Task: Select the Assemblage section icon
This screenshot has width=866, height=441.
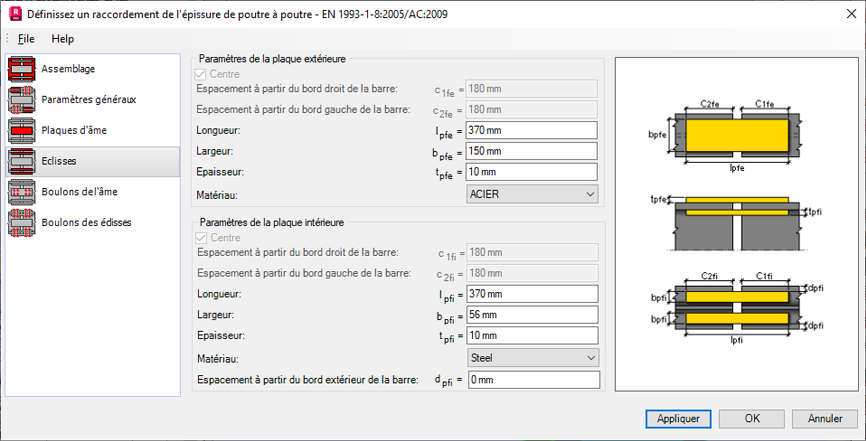Action: (x=22, y=69)
